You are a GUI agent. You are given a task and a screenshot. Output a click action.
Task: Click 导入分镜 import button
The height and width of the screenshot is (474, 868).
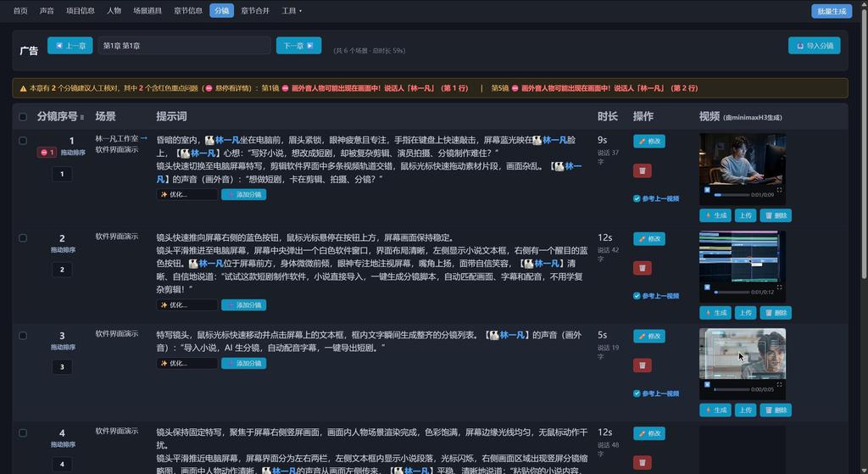[x=815, y=46]
